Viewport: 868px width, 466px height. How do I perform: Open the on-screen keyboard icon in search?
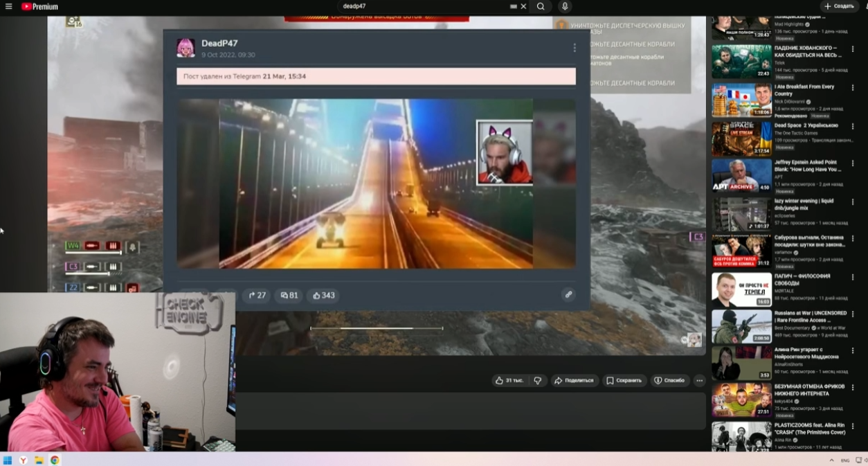click(x=514, y=6)
